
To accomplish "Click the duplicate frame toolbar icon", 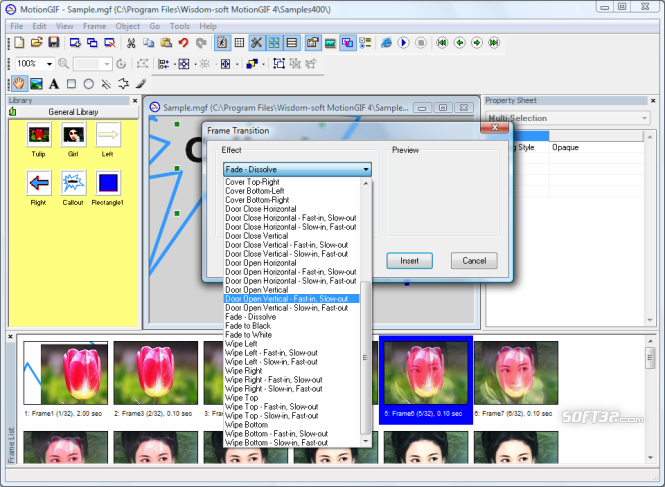I will pos(92,43).
